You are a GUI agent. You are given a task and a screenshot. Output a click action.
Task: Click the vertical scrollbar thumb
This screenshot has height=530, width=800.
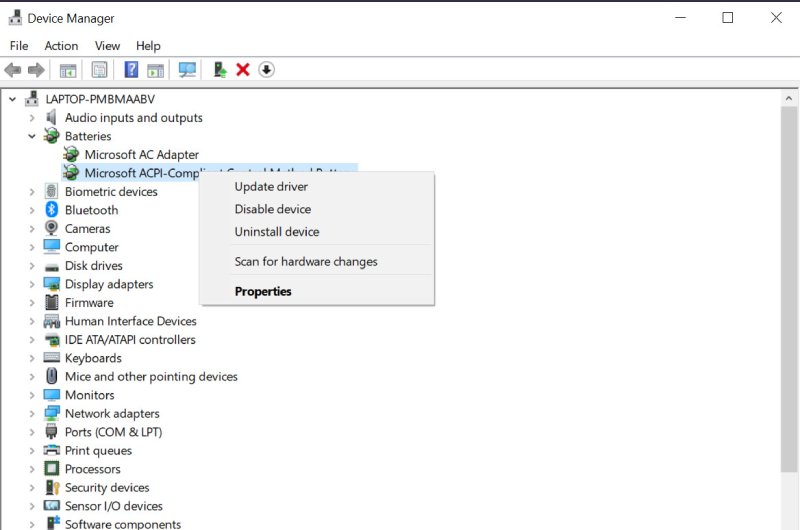coord(789,290)
